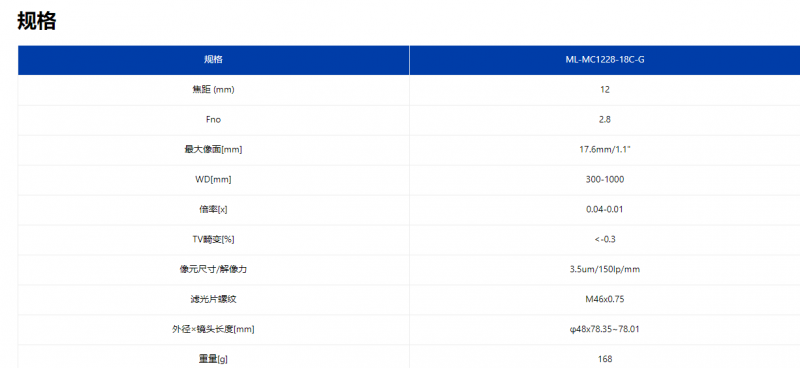Click the φ48x78.35~78.01 dimension value
The width and height of the screenshot is (800, 368).
605,329
